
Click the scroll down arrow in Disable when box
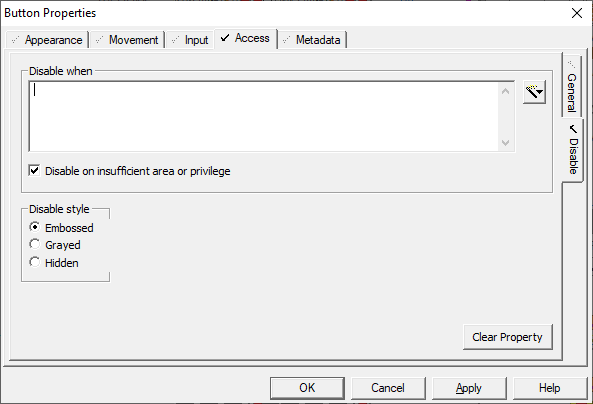(505, 143)
